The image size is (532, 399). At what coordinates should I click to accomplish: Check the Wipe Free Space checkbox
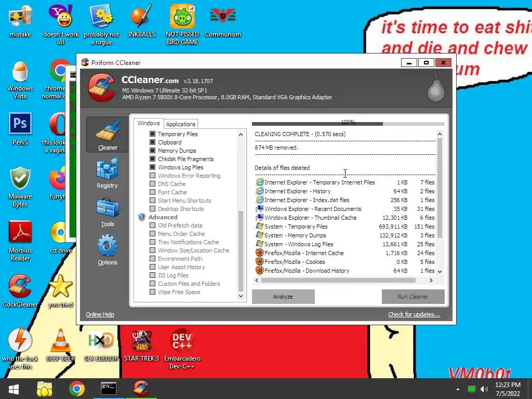[152, 292]
